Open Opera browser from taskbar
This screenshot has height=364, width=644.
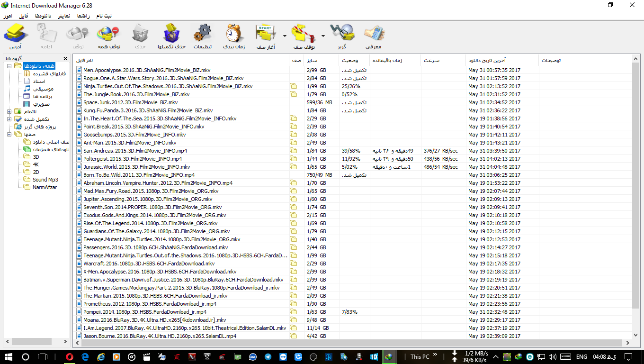(x=70, y=356)
